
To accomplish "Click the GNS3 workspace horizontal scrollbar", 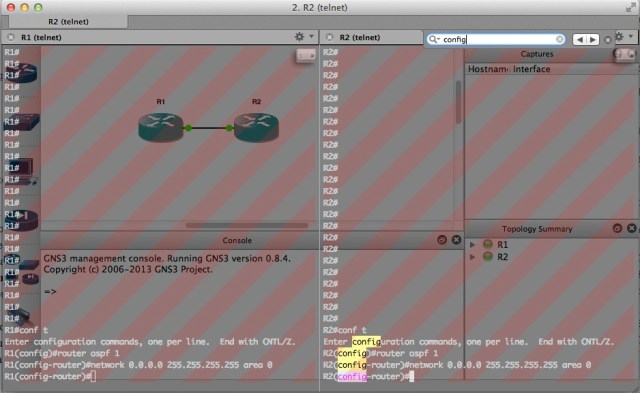I will click(247, 225).
